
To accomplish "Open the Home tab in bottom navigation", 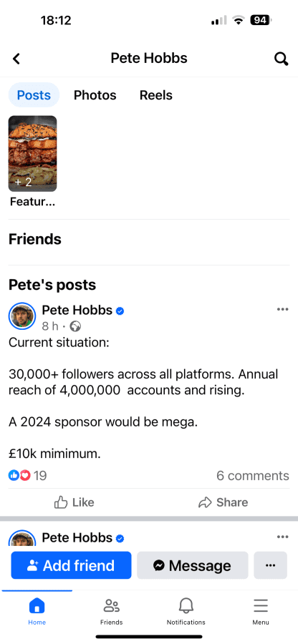I will pos(37,612).
